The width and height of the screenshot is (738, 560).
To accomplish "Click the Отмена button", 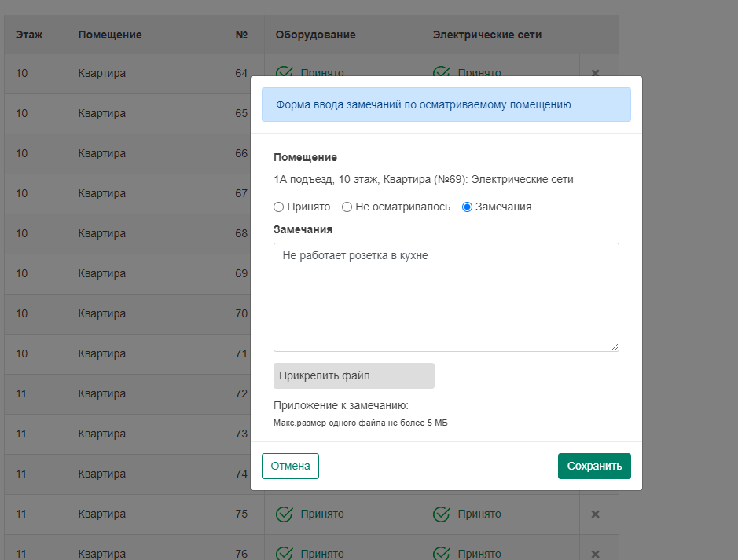I will click(290, 466).
